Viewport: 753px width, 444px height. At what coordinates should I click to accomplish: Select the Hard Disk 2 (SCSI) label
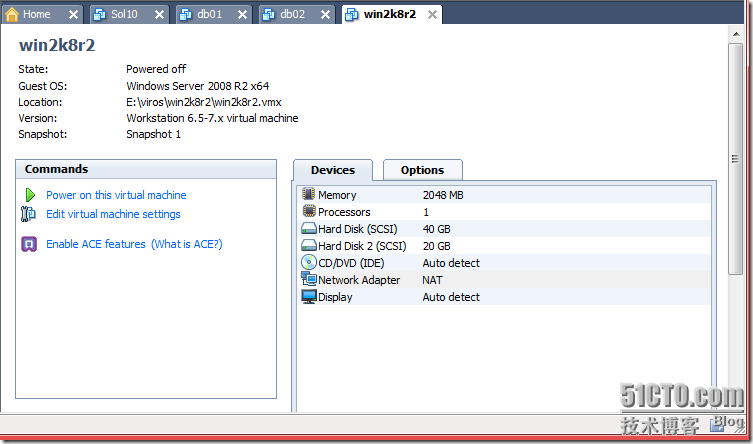click(x=362, y=246)
